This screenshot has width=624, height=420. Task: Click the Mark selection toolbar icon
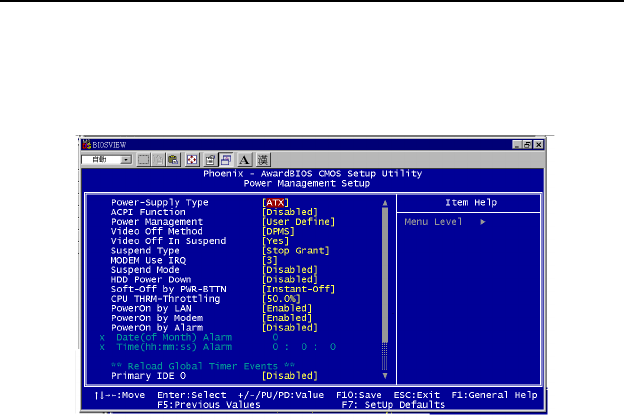pyautogui.click(x=143, y=160)
